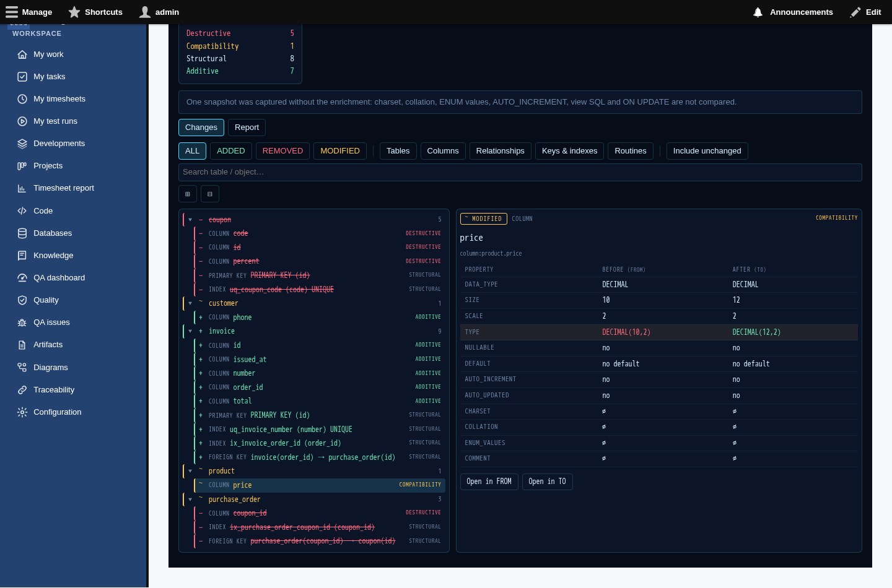The image size is (892, 588).
Task: Click the collapse all tree icon button
Action: pyautogui.click(x=210, y=194)
